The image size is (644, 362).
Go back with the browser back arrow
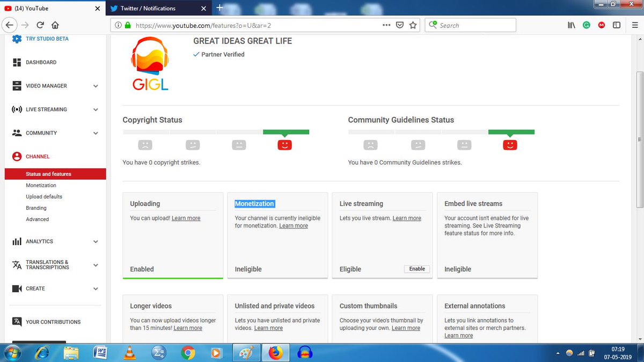tap(9, 25)
